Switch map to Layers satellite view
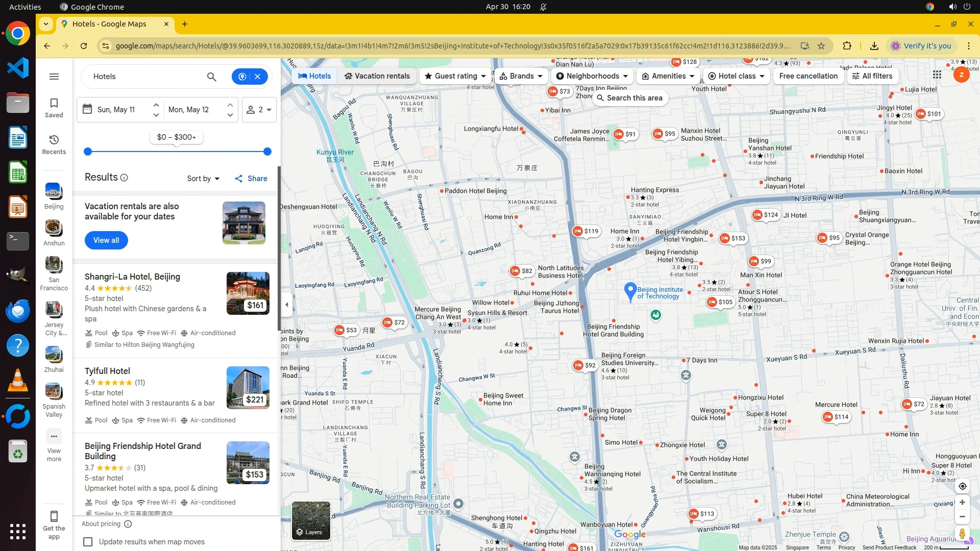The height and width of the screenshot is (551, 980). coord(311,520)
